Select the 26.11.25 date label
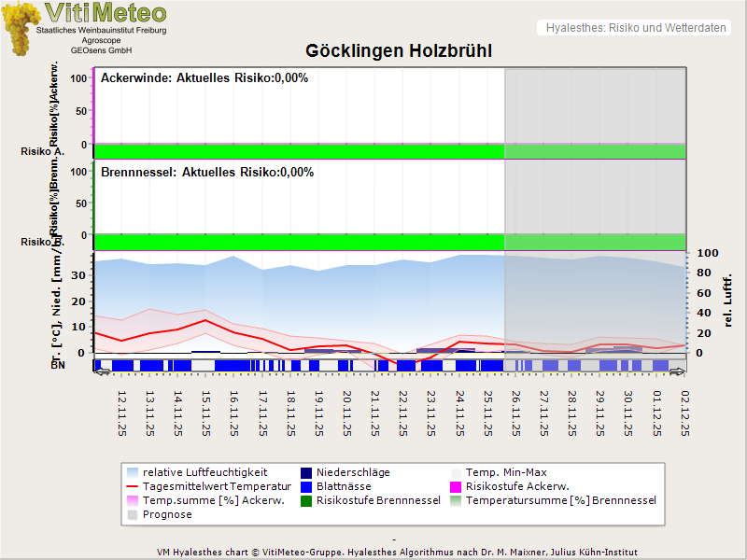 pos(515,413)
